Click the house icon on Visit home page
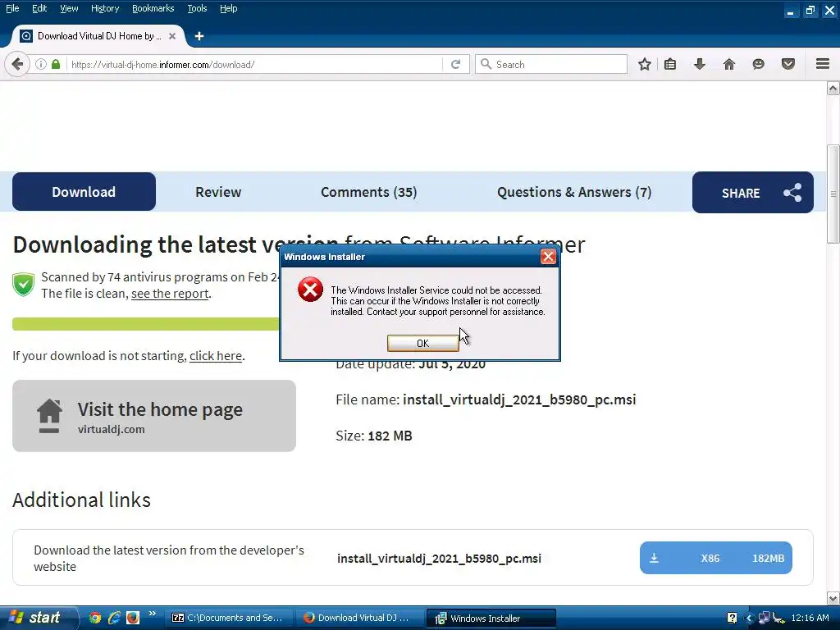Image resolution: width=840 pixels, height=630 pixels. 49,416
